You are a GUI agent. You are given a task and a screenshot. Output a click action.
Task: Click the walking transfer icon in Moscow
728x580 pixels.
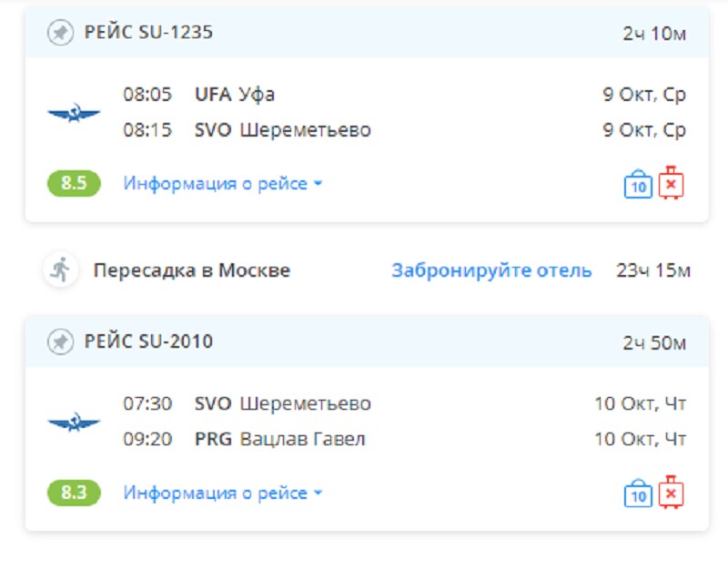(x=60, y=270)
